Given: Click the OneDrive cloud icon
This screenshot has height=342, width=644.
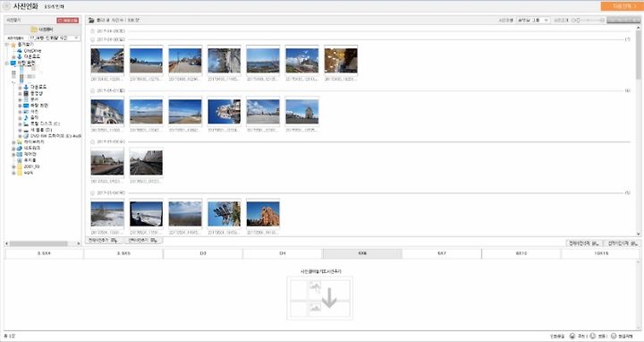Looking at the screenshot, I should [20, 50].
